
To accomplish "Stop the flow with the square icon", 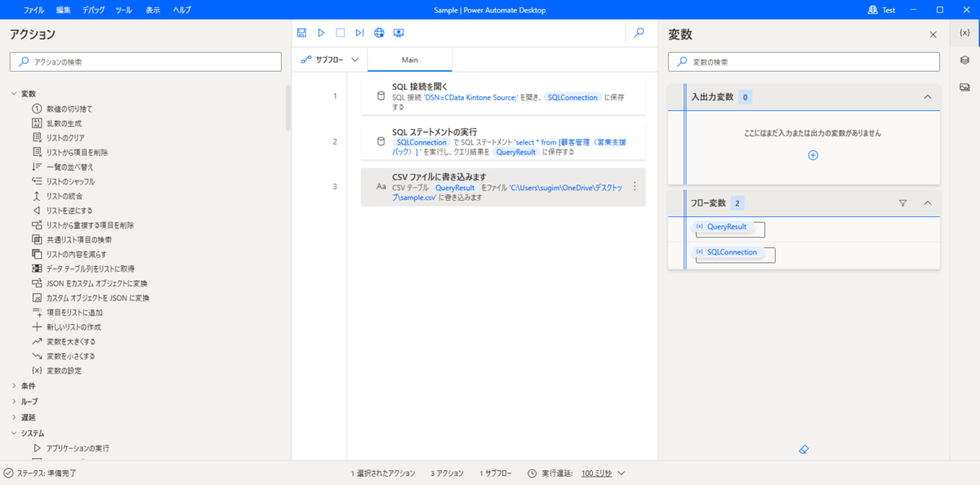I will (x=341, y=33).
